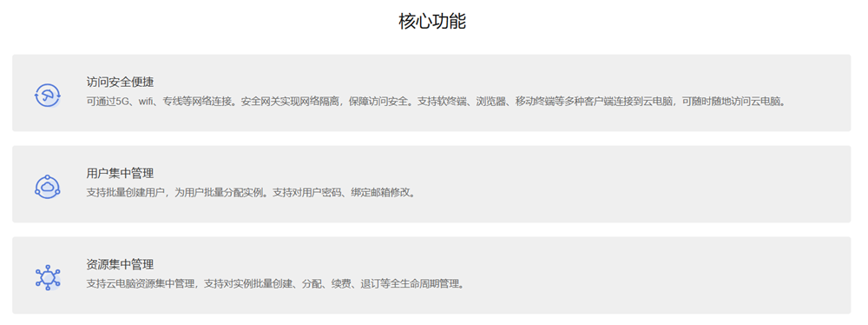Click the 核心功能 section heading
The height and width of the screenshot is (325, 868).
[432, 22]
